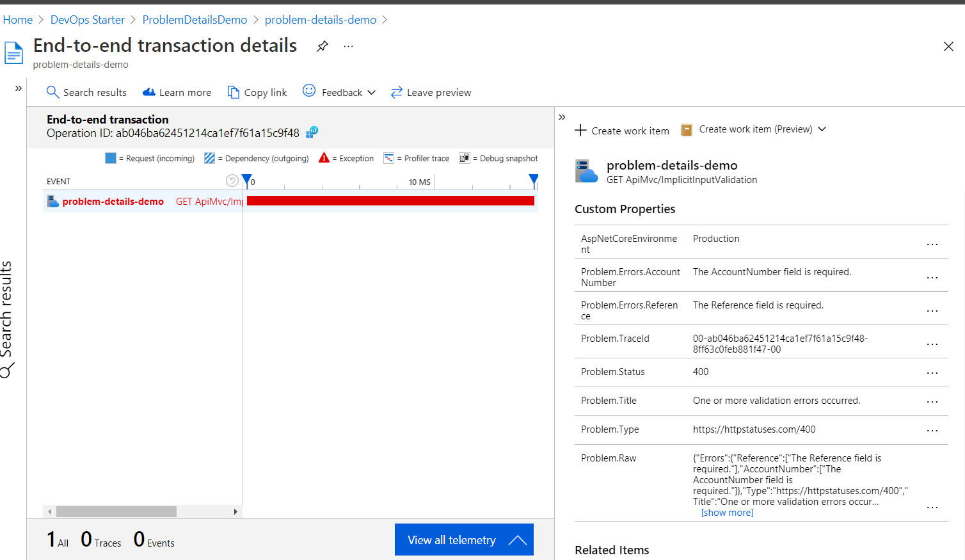This screenshot has height=560, width=965.
Task: Click the Profiler trace legend icon
Action: pyautogui.click(x=389, y=158)
